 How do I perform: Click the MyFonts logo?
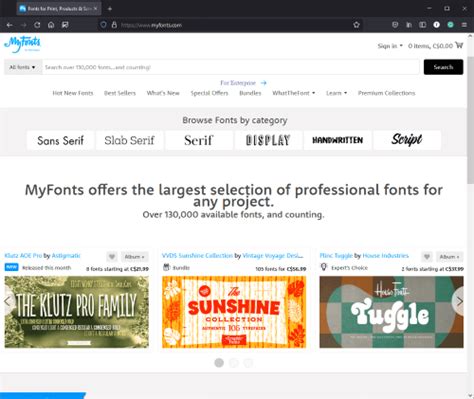22,44
